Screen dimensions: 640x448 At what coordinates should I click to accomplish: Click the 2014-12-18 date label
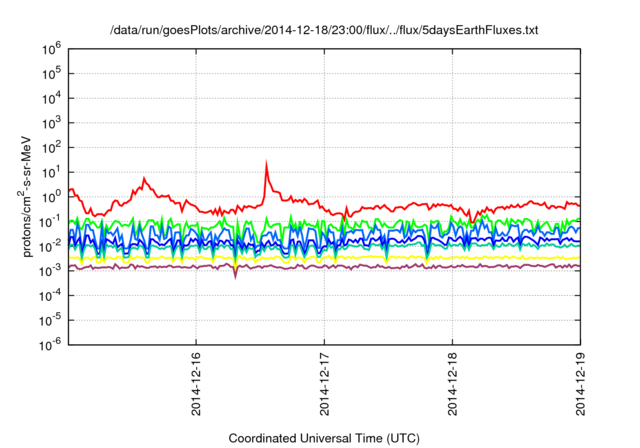point(452,385)
